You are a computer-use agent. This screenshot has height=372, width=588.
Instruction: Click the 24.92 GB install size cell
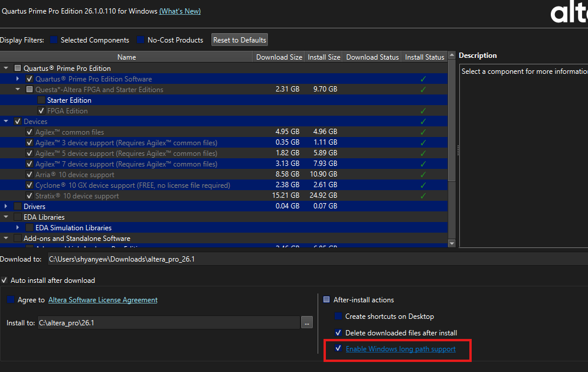coord(324,195)
